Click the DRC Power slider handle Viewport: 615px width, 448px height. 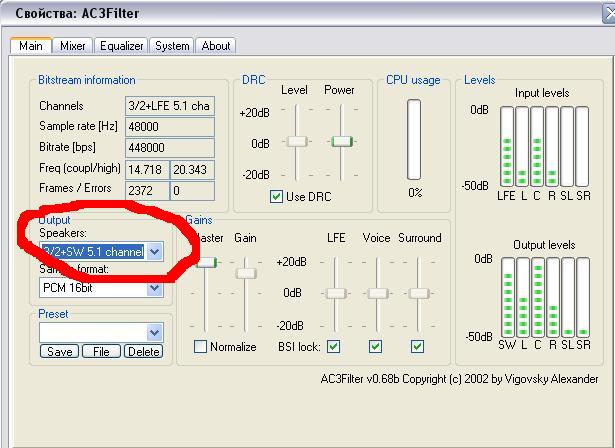coord(341,142)
